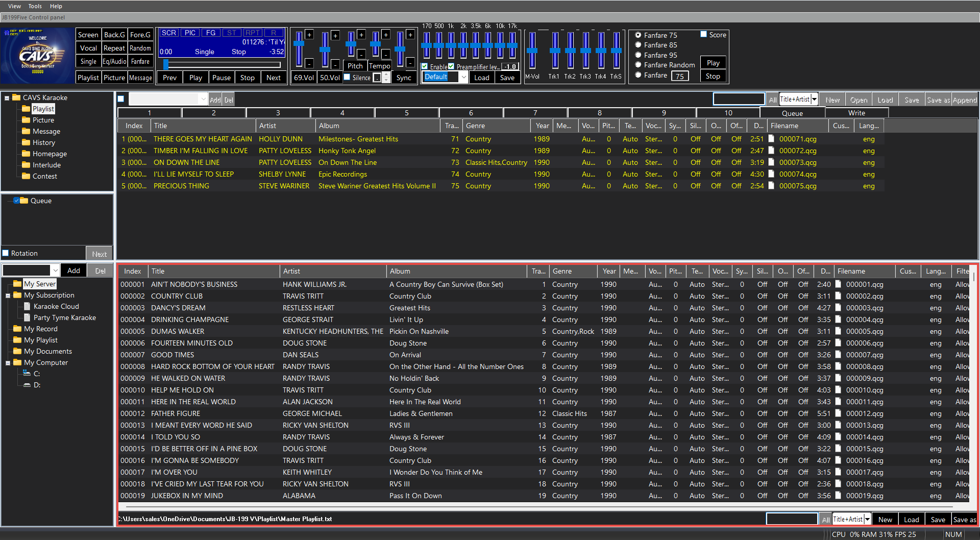The width and height of the screenshot is (980, 540).
Task: Open the Playlist folder in CAVS Karaoke tree
Action: pyautogui.click(x=43, y=109)
